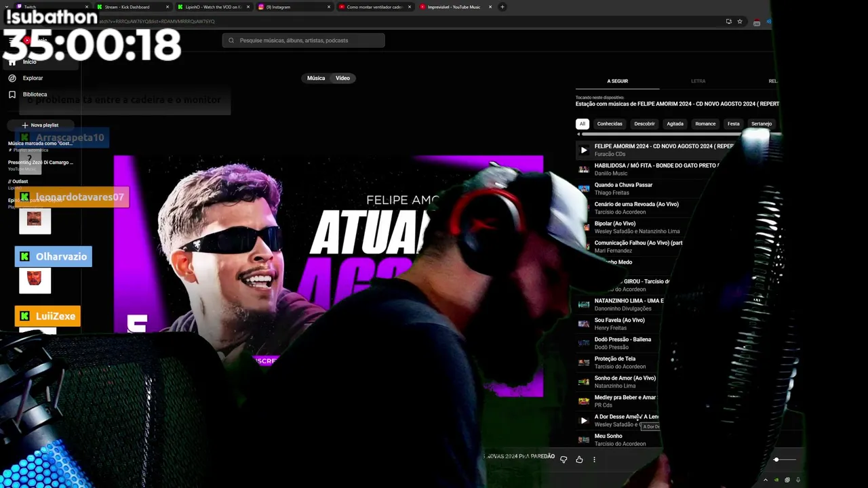
Task: Open Bipolar (Ao Vivo) in queue
Action: (615, 224)
